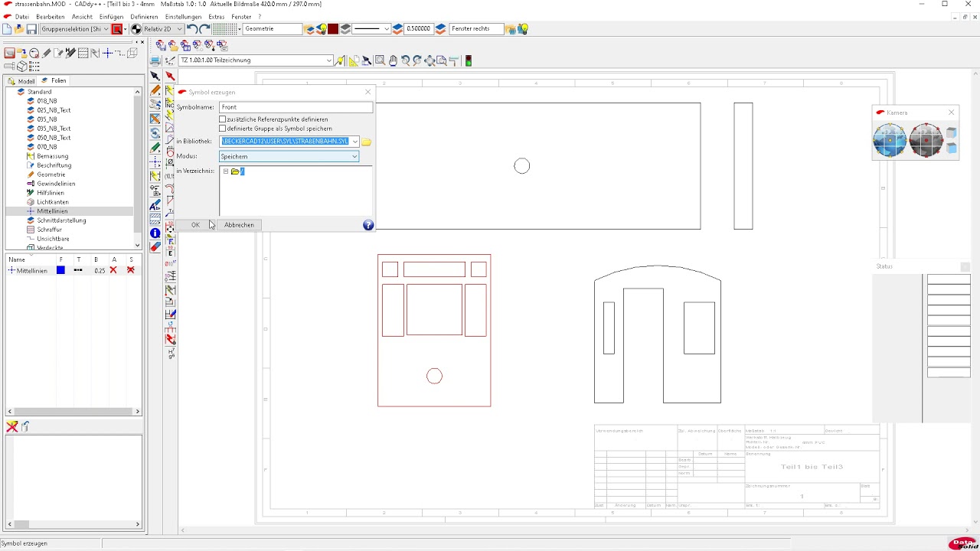Click the text tool icon with letter A
The width and height of the screenshot is (980, 551).
[155, 204]
